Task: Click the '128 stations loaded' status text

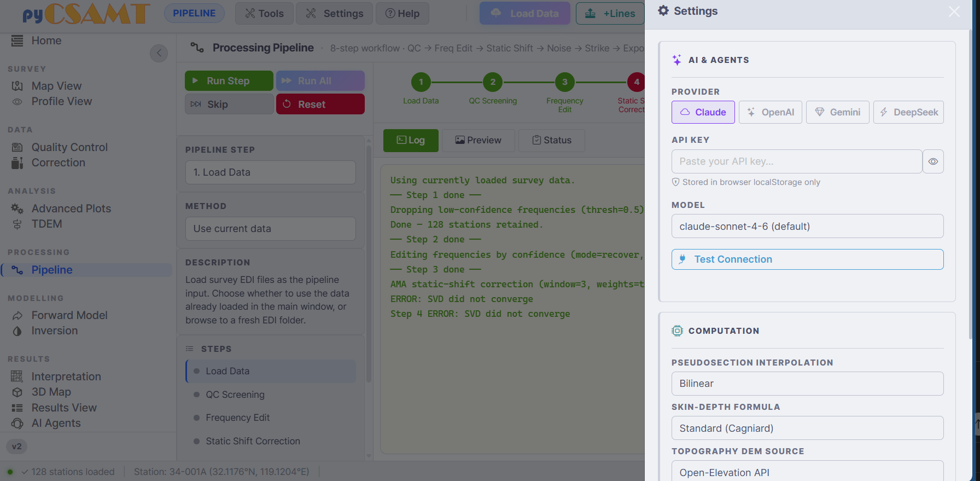Action: [x=73, y=472]
